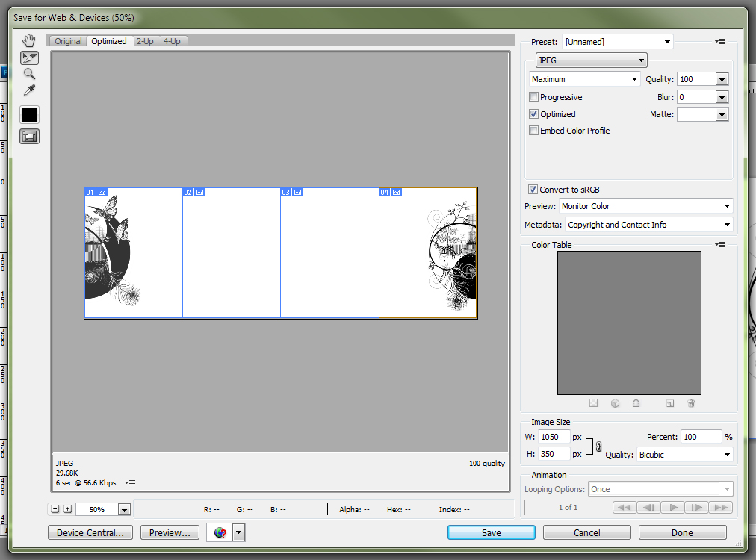Image resolution: width=756 pixels, height=560 pixels.
Task: Enable the Progressive checkbox
Action: 533,97
